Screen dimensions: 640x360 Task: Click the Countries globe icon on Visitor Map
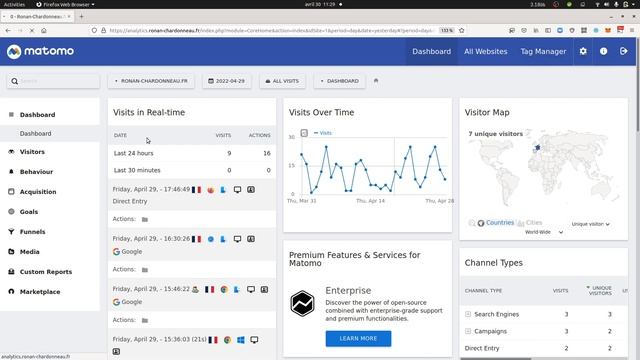pyautogui.click(x=481, y=223)
